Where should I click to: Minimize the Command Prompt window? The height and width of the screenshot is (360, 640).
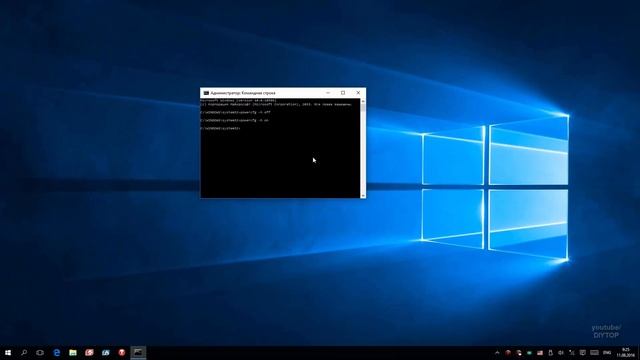point(328,93)
